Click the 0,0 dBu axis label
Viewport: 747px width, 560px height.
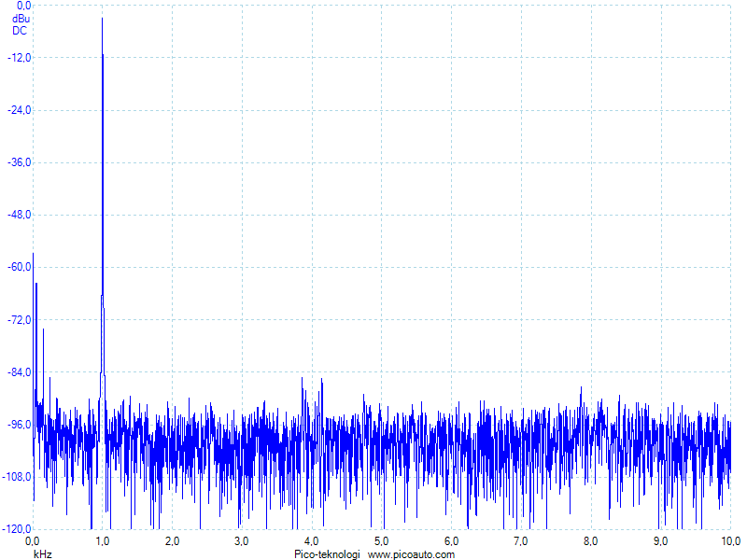24,6
